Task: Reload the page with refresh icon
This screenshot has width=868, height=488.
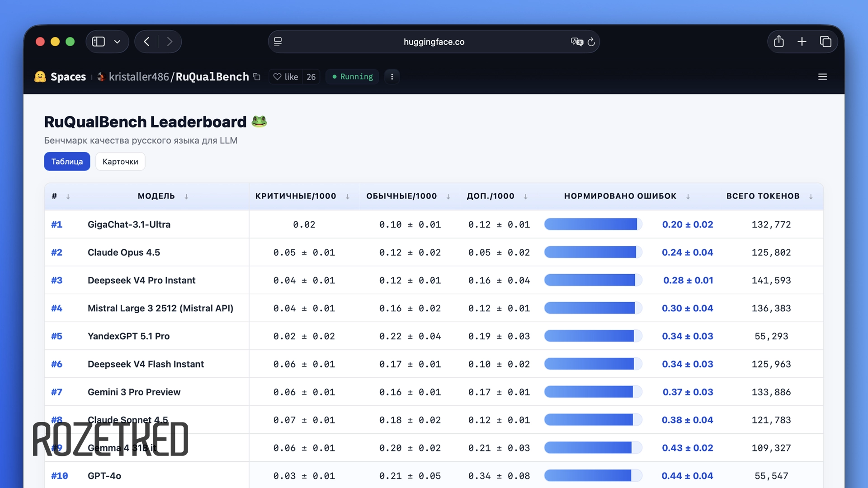Action: coord(591,42)
